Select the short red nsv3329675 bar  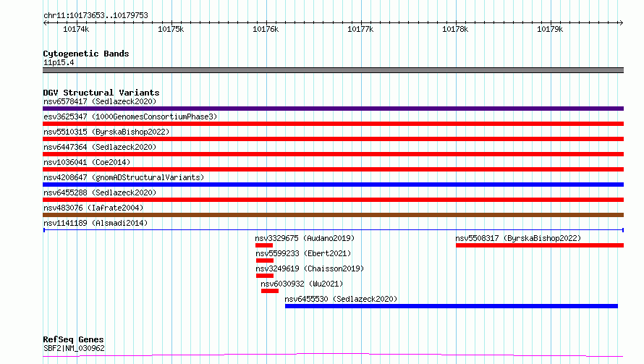coord(264,245)
